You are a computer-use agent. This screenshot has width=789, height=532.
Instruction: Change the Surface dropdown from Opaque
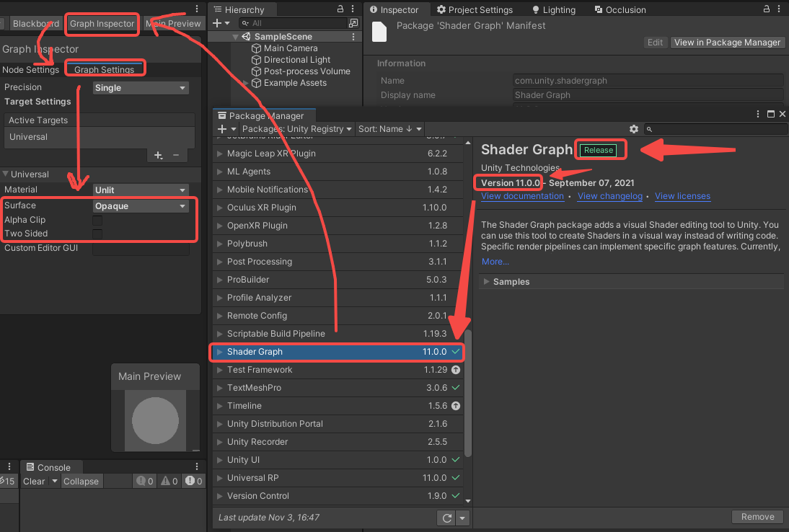pyautogui.click(x=141, y=205)
